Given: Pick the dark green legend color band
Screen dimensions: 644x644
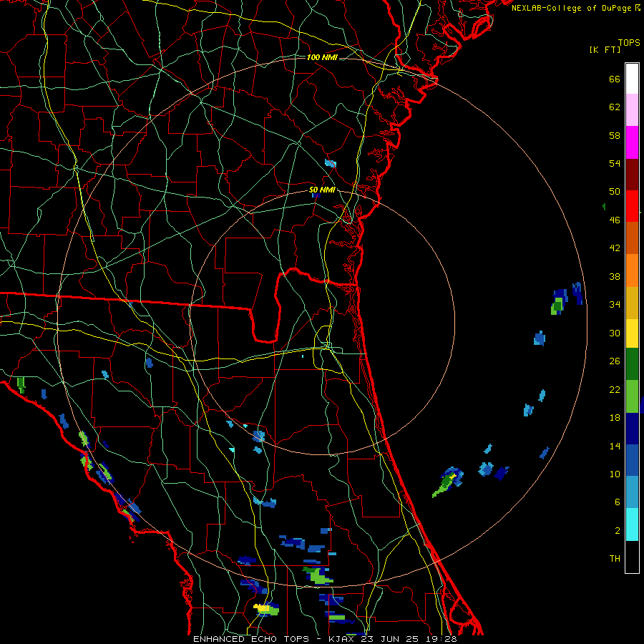Looking at the screenshot, I should pyautogui.click(x=632, y=364).
